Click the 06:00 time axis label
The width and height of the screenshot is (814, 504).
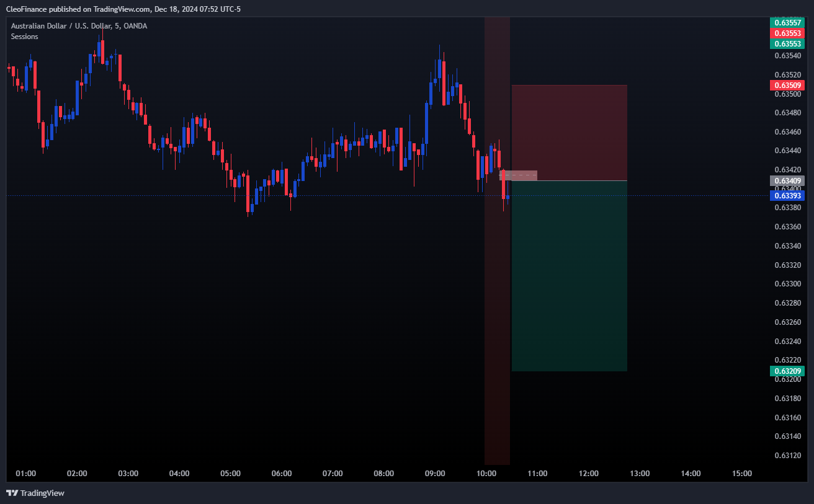[x=282, y=474]
